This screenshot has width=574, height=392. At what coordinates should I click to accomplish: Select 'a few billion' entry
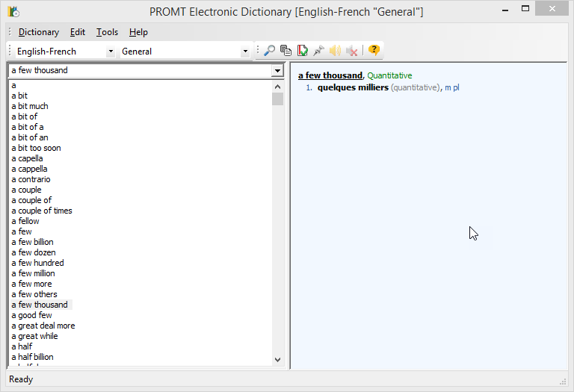32,242
